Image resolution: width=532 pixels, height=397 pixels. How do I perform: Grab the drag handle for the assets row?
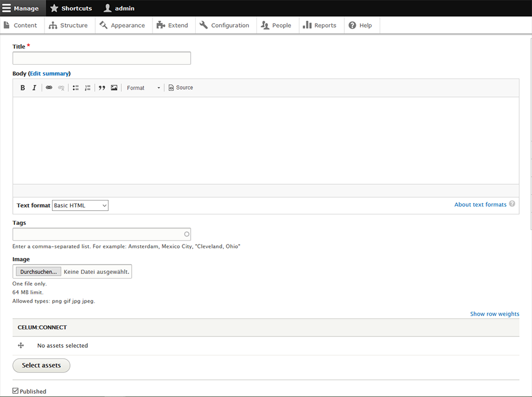21,346
